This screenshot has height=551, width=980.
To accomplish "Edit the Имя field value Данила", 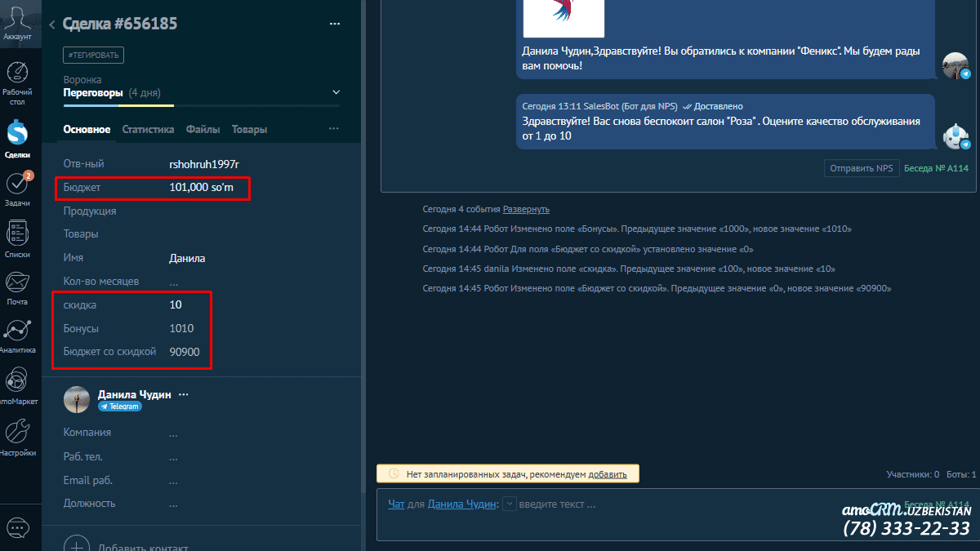I will pos(187,258).
